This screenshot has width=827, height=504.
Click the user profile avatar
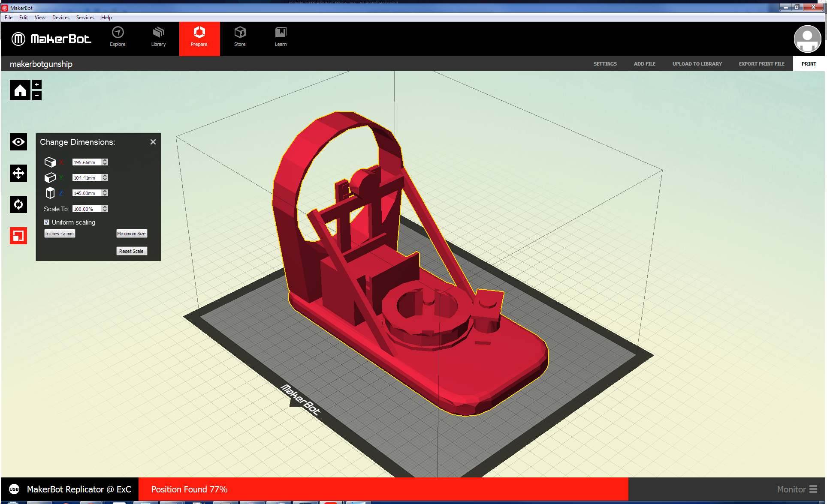point(807,39)
